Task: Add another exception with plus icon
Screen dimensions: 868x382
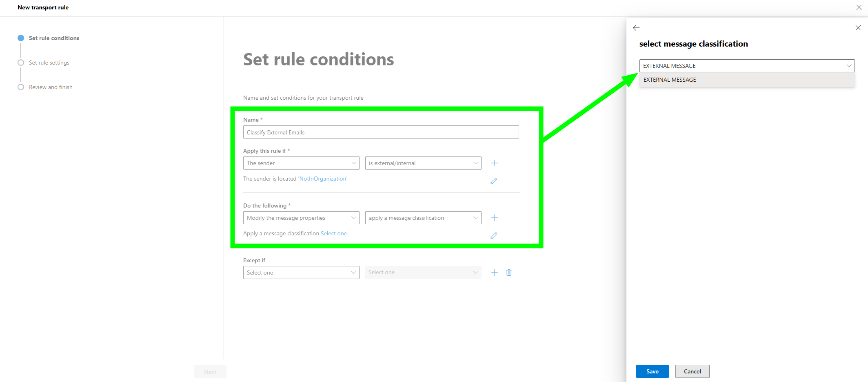Action: (494, 273)
